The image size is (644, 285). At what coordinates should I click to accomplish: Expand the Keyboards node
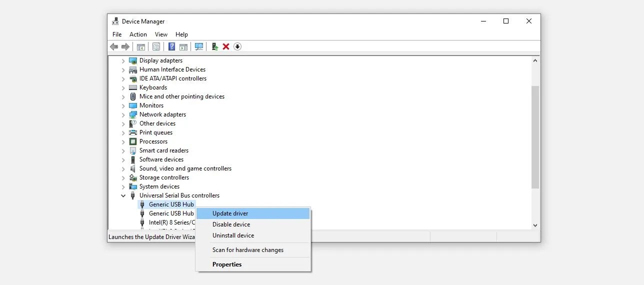pyautogui.click(x=123, y=87)
